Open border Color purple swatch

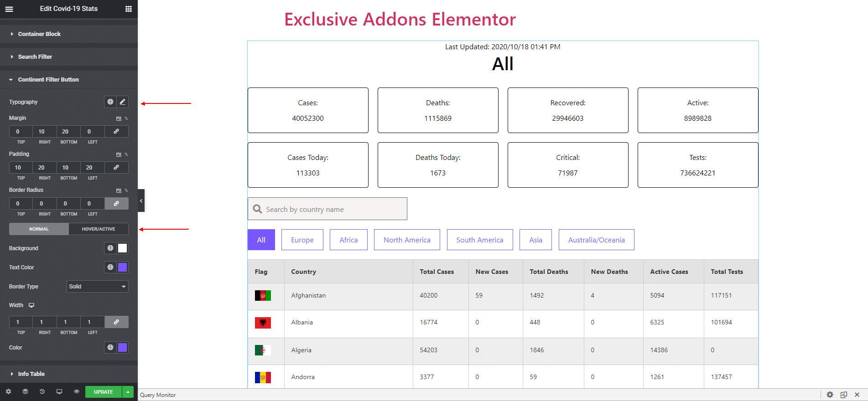[122, 348]
